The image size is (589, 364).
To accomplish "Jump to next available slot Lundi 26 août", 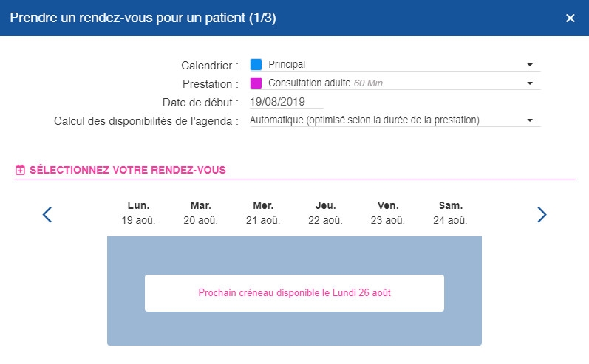I will click(294, 292).
